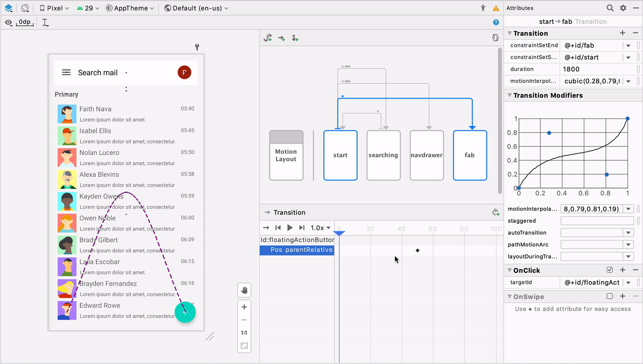Open the Pixel device dropdown

pyautogui.click(x=54, y=8)
